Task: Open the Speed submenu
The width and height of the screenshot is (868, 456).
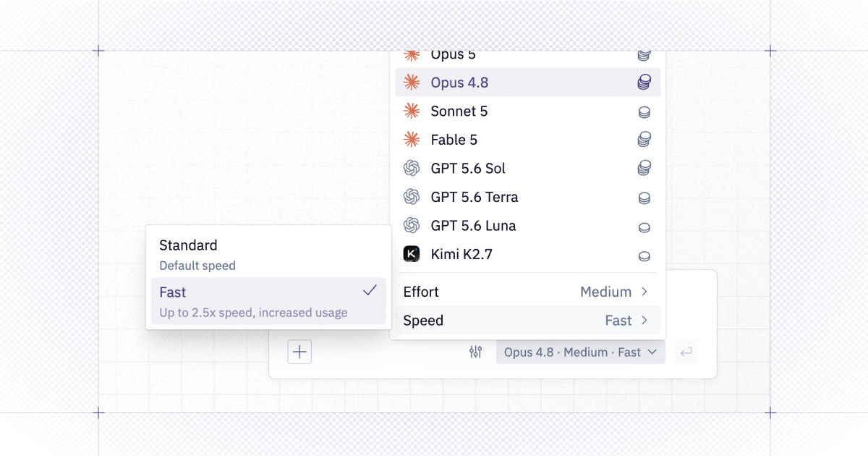Action: point(527,321)
